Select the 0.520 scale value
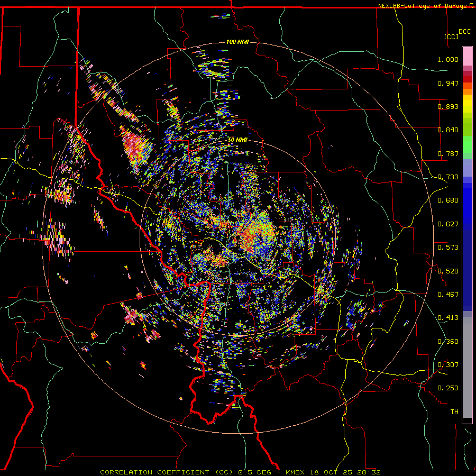 coord(448,271)
